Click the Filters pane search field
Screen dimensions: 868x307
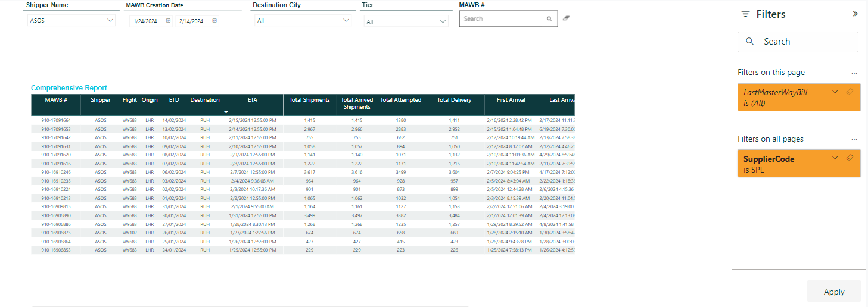tap(798, 42)
